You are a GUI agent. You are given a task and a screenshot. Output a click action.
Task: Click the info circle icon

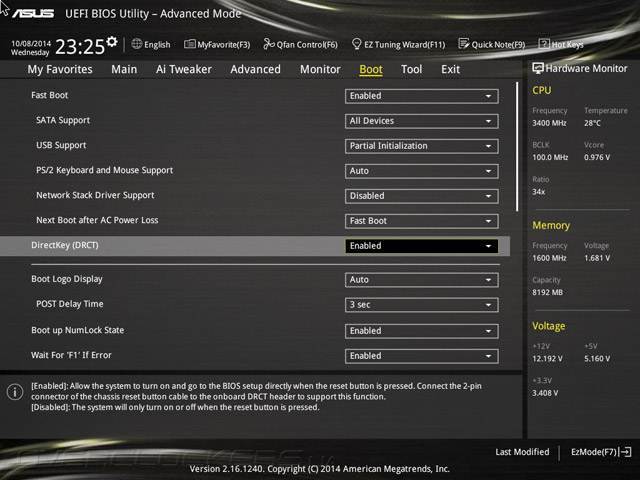point(15,392)
